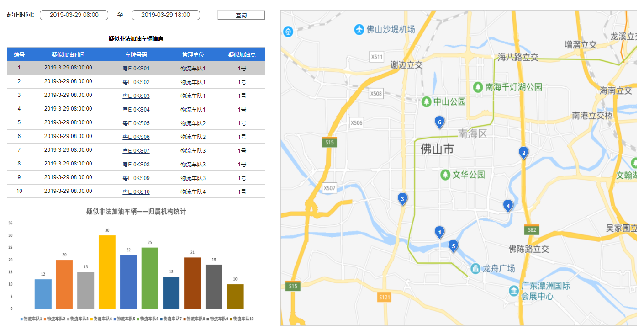The width and height of the screenshot is (644, 330).
Task: Open the 粤E 0KS01 vehicle link
Action: [136, 68]
